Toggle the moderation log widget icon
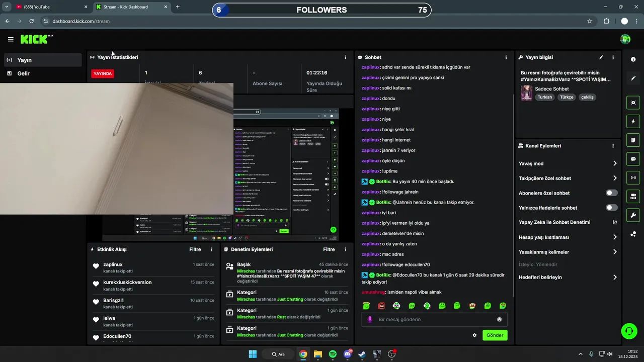 (x=633, y=140)
